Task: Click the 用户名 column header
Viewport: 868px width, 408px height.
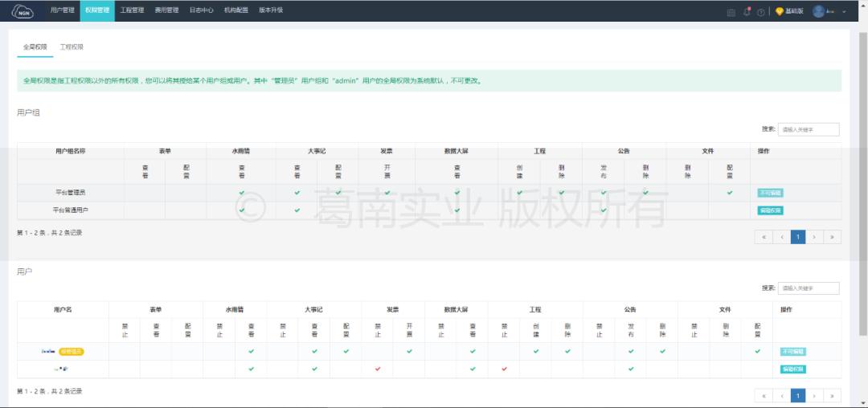Action: [x=63, y=309]
